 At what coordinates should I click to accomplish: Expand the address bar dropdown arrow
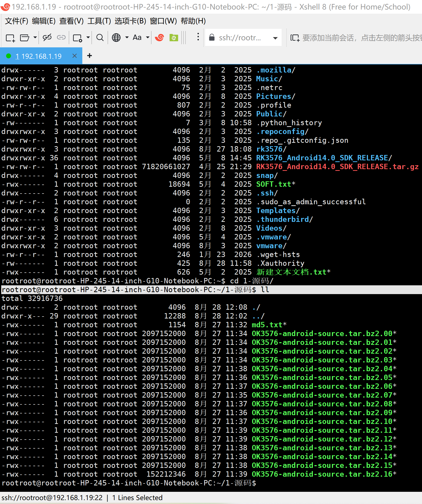275,38
